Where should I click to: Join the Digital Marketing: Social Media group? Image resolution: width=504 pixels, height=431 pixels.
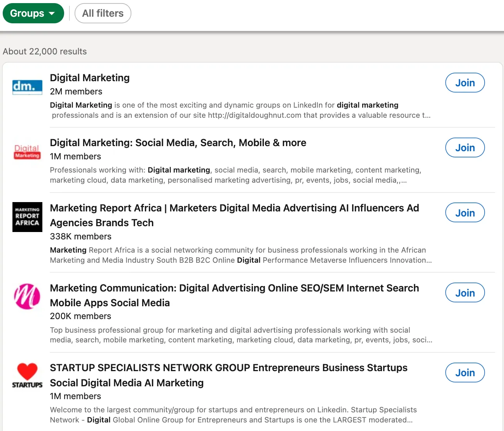[465, 147]
